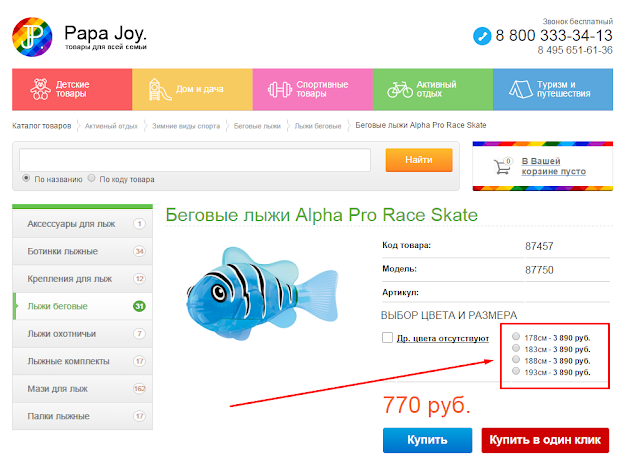
Task: Choose the 193см size radio option
Action: pyautogui.click(x=516, y=371)
